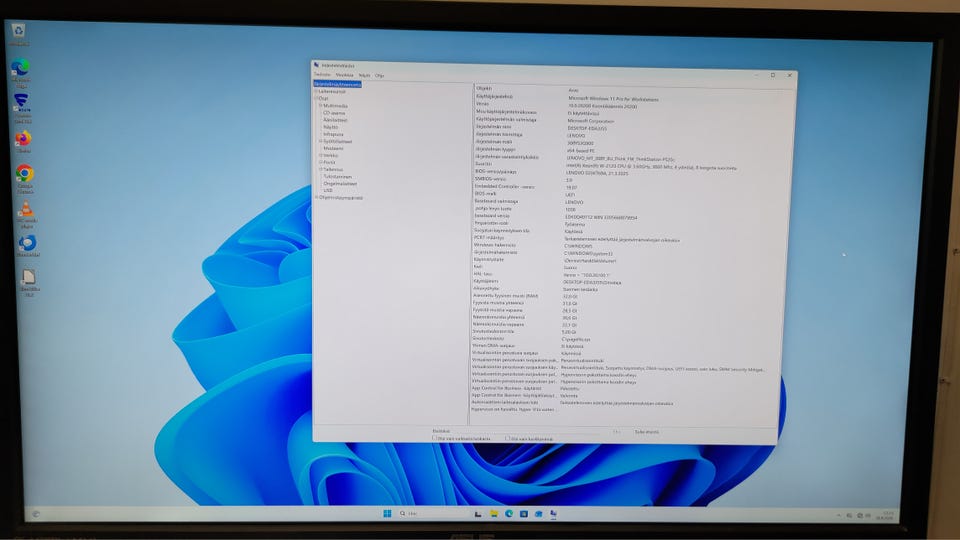Image resolution: width=960 pixels, height=540 pixels.
Task: Select Äänilaitteet in the tree
Action: coord(335,120)
